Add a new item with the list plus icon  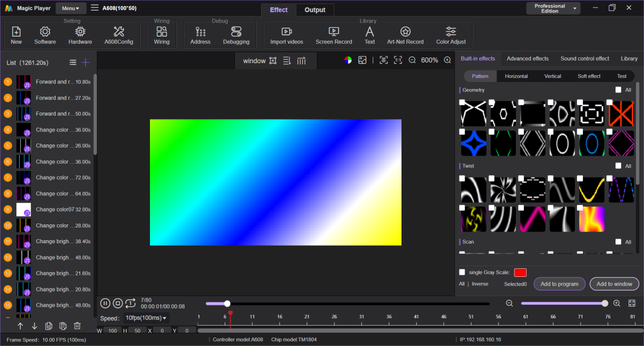pyautogui.click(x=85, y=62)
